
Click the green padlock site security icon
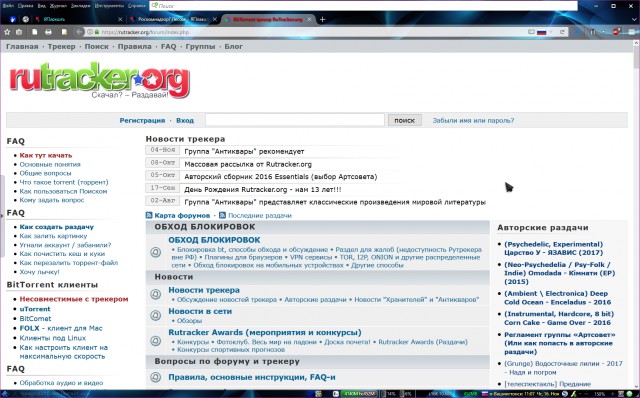97,32
